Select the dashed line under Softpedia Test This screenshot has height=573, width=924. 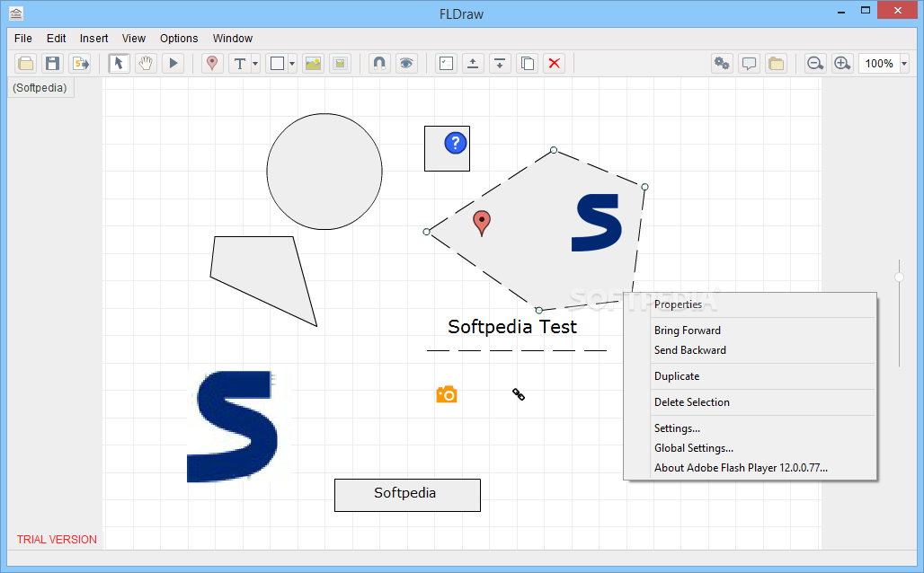click(517, 350)
